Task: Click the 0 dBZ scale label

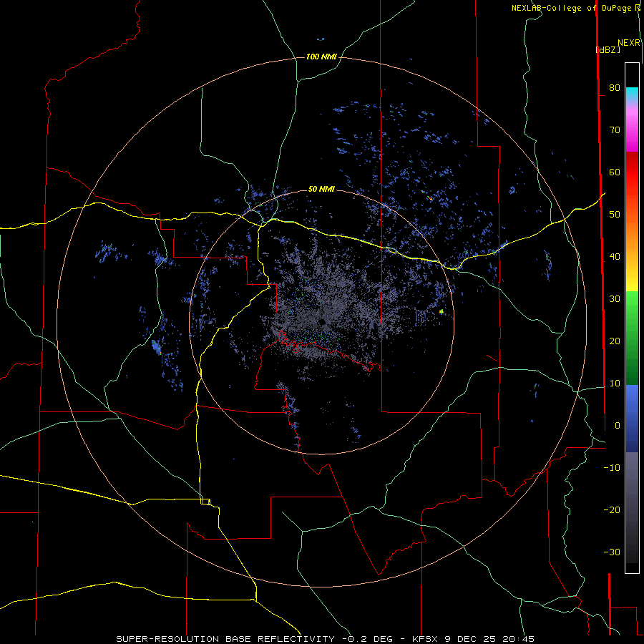Action: coord(617,426)
